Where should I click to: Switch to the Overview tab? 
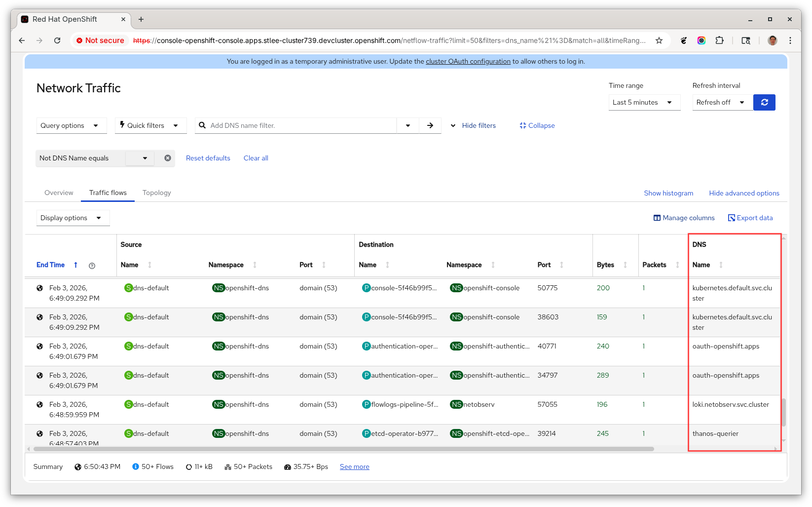click(59, 193)
